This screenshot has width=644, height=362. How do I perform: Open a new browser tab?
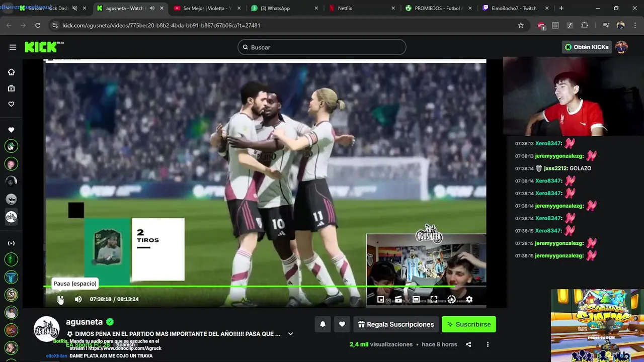[561, 9]
